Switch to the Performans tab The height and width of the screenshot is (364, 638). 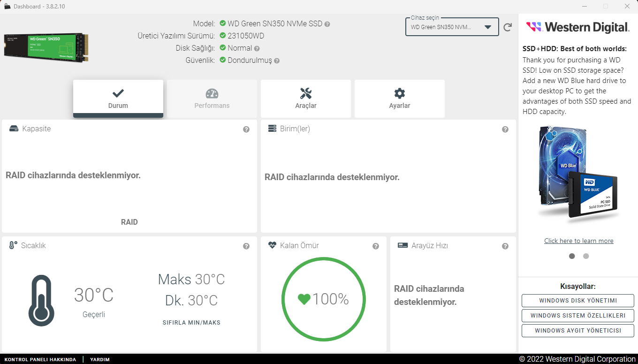(212, 99)
